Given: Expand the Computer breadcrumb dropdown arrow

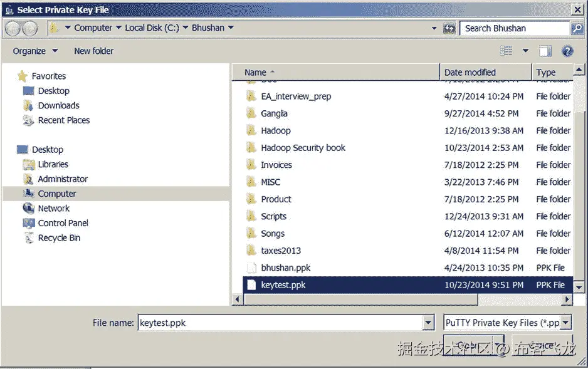Looking at the screenshot, I should 118,28.
